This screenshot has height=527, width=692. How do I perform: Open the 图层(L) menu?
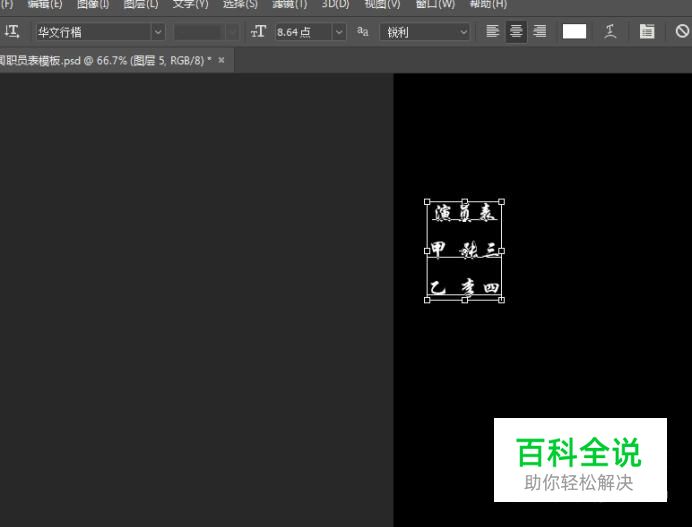pos(140,4)
